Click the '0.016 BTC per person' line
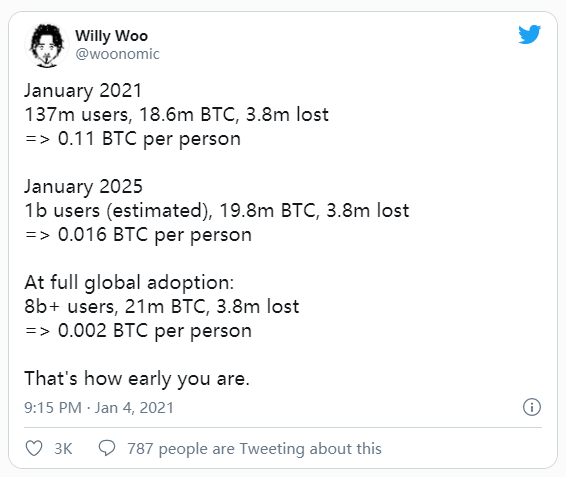This screenshot has height=477, width=566. tap(138, 235)
